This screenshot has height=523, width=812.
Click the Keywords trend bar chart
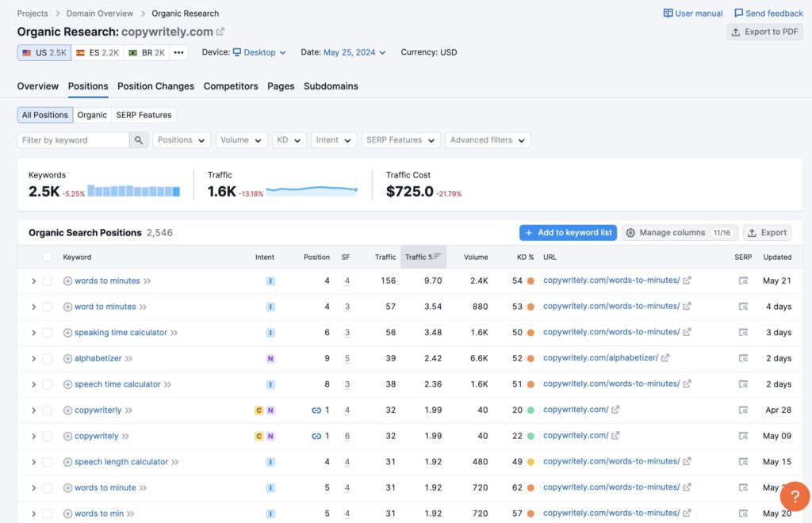coord(133,191)
